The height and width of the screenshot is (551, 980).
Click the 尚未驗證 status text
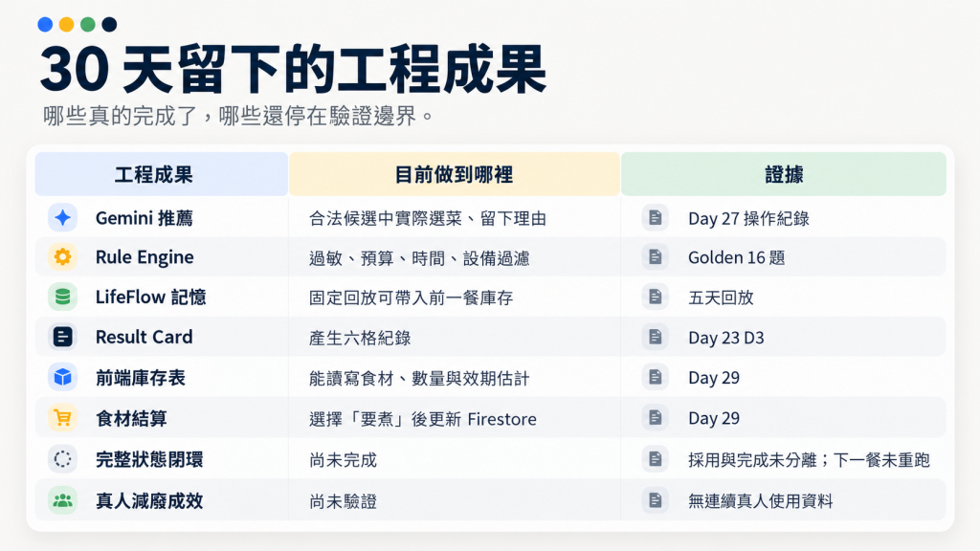[x=344, y=501]
